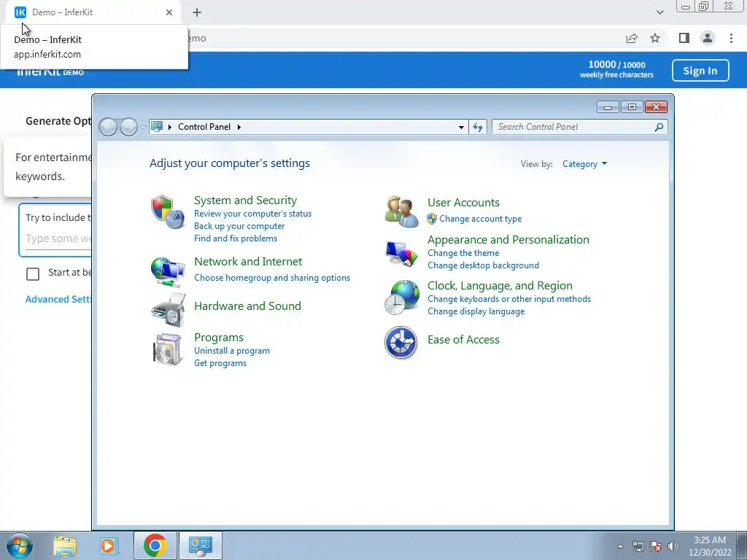Image resolution: width=747 pixels, height=560 pixels.
Task: Show hidden tray icons arrow
Action: [x=620, y=546]
